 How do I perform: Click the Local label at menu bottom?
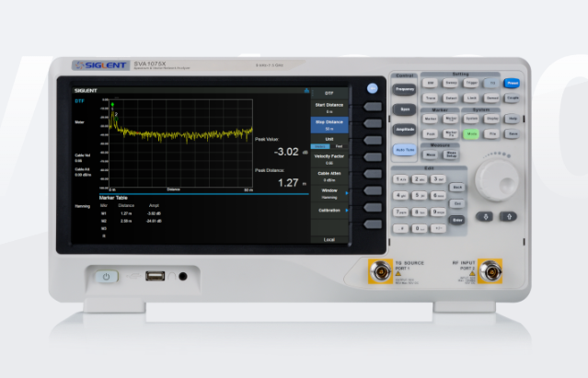coord(329,239)
